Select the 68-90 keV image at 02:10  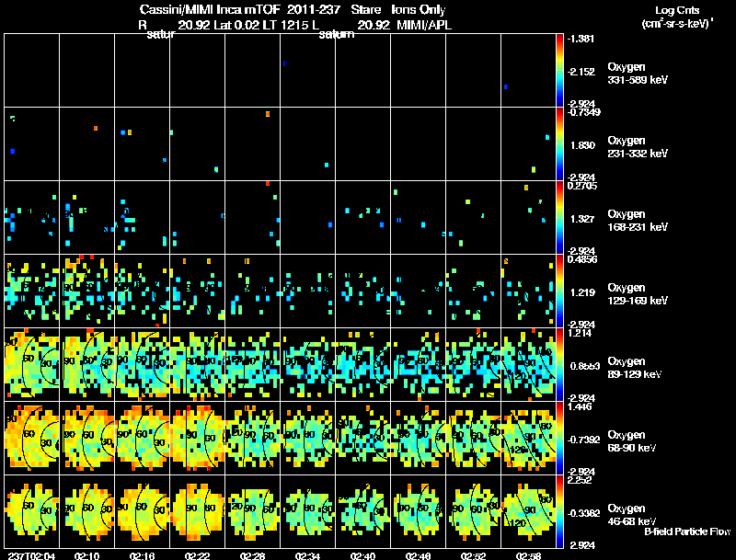point(86,438)
